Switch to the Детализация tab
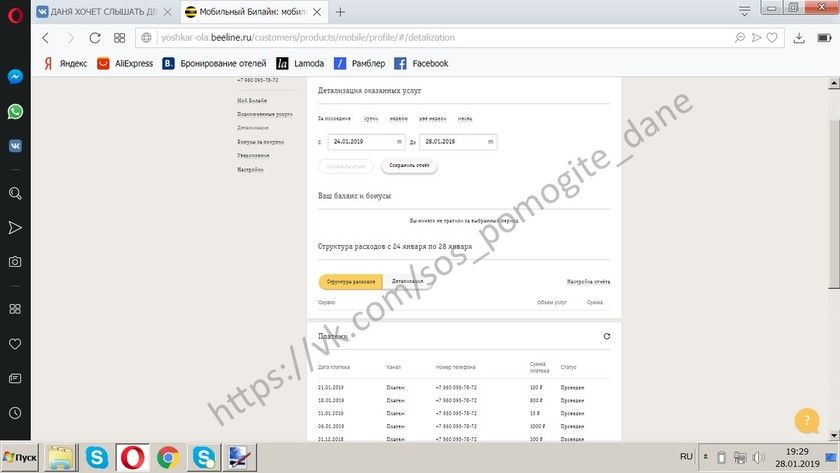 (x=407, y=282)
